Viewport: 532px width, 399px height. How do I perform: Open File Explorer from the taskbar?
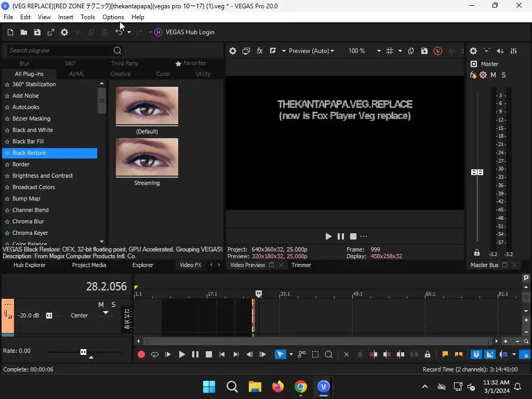tap(255, 387)
